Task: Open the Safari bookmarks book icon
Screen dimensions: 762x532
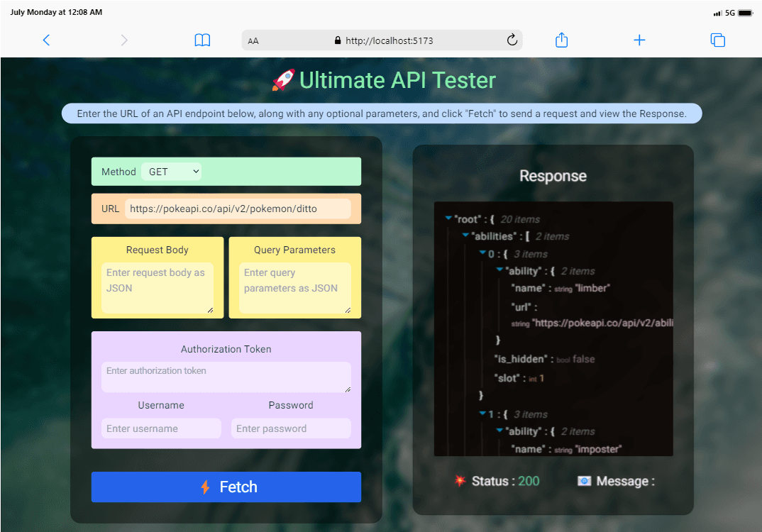Action: point(202,40)
